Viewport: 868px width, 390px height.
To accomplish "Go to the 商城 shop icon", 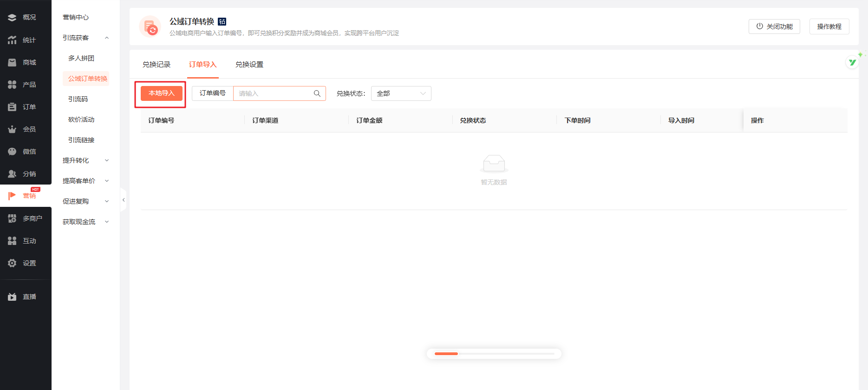I will pos(13,62).
